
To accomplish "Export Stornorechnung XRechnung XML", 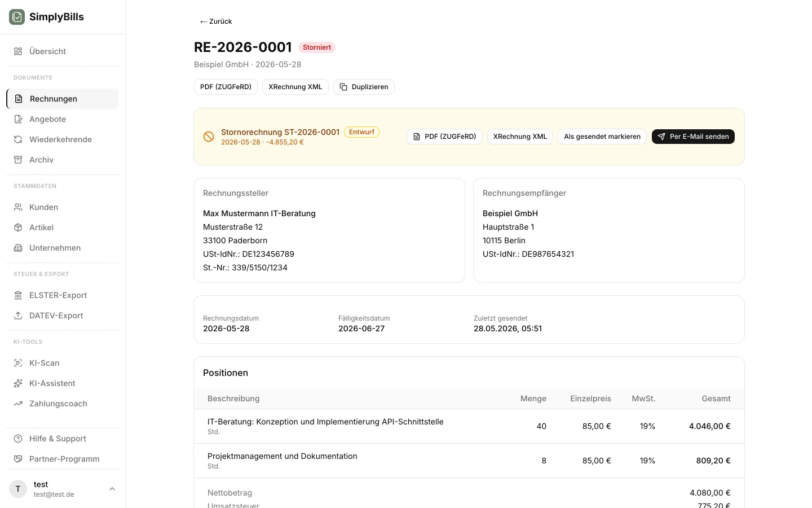I will point(520,137).
